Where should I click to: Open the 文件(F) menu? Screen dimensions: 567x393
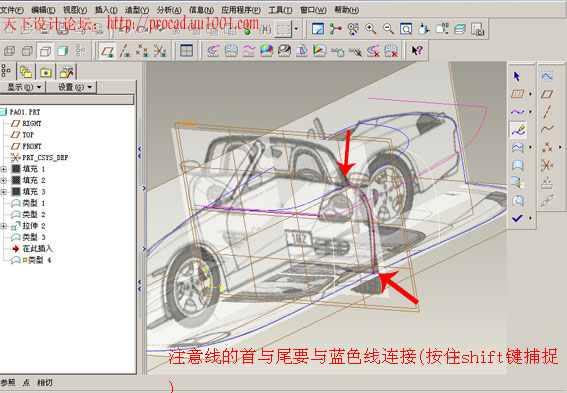[x=12, y=10]
